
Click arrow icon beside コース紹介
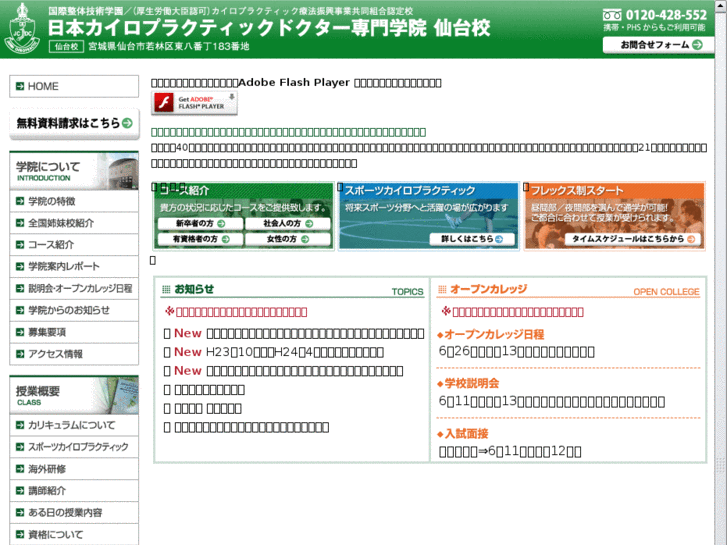click(x=20, y=245)
